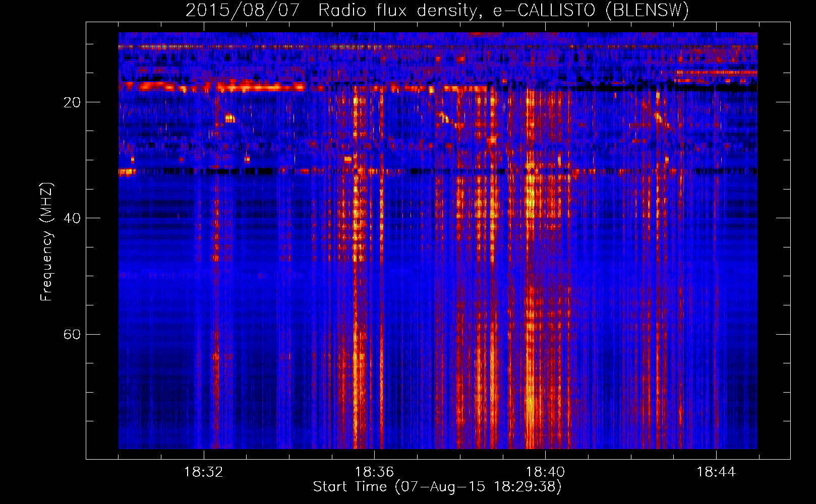This screenshot has height=504, width=816.
Task: Click the plot title mentioning e-CALLISTO (BLENSW)
Action: point(437,10)
